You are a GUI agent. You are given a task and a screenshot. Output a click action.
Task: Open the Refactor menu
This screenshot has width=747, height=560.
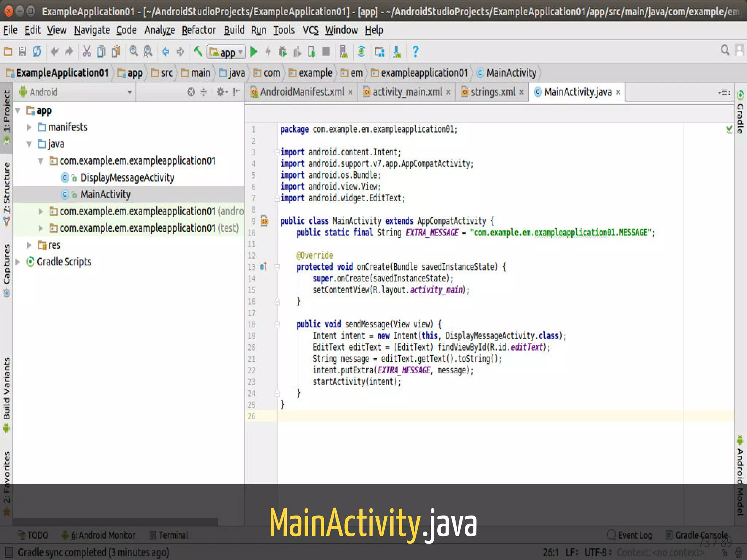coord(199,30)
